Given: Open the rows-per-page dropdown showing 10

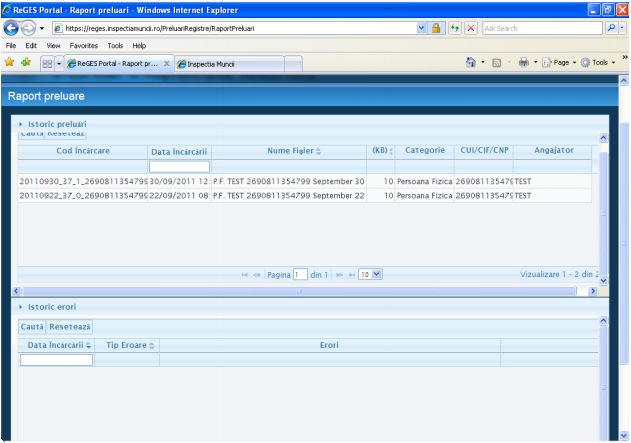Looking at the screenshot, I should 370,274.
